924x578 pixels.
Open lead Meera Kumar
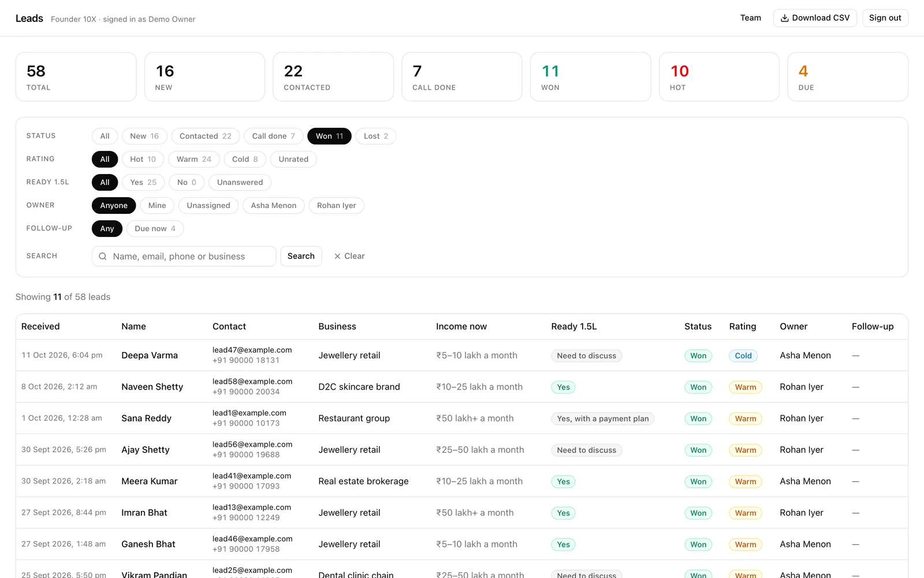coord(150,481)
